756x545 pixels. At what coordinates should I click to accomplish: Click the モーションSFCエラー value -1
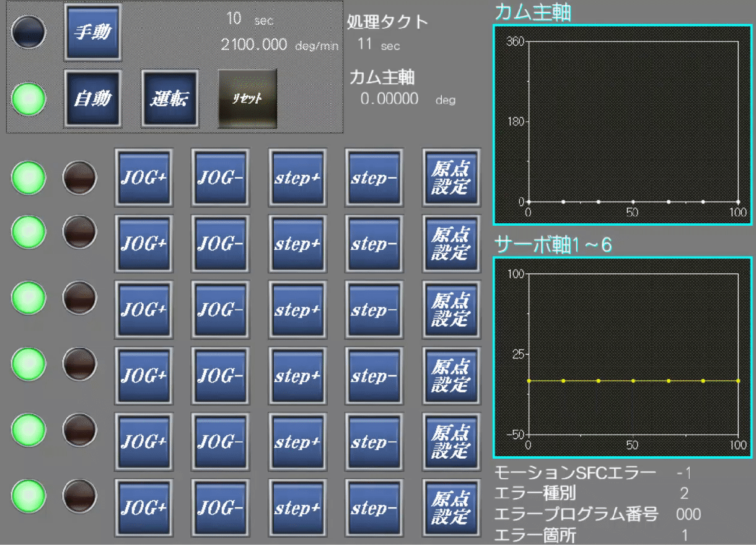(684, 474)
